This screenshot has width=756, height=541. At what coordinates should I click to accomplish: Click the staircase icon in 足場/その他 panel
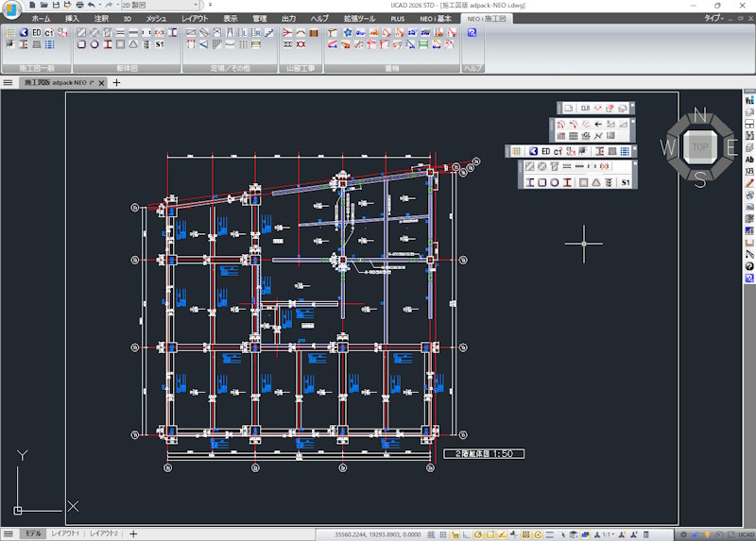point(269,33)
